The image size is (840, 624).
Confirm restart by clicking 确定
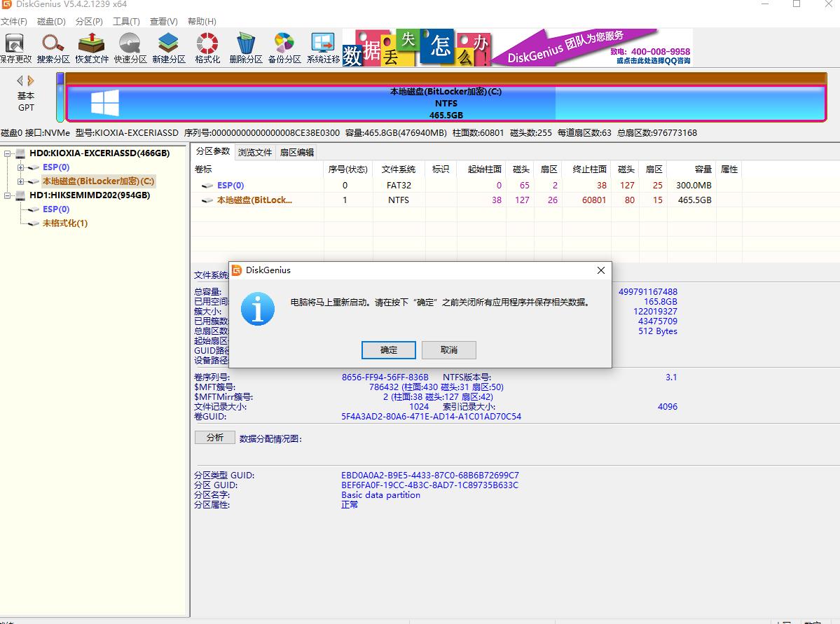click(388, 349)
